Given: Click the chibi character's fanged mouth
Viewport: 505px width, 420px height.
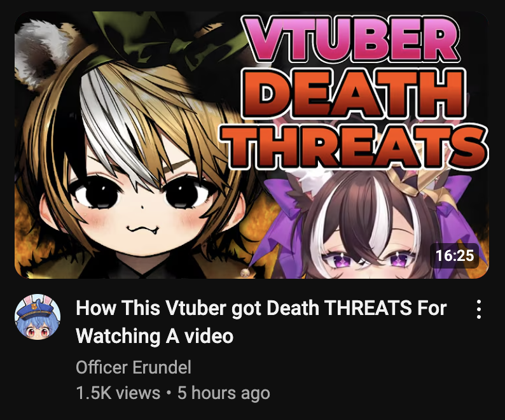Looking at the screenshot, I should point(142,230).
